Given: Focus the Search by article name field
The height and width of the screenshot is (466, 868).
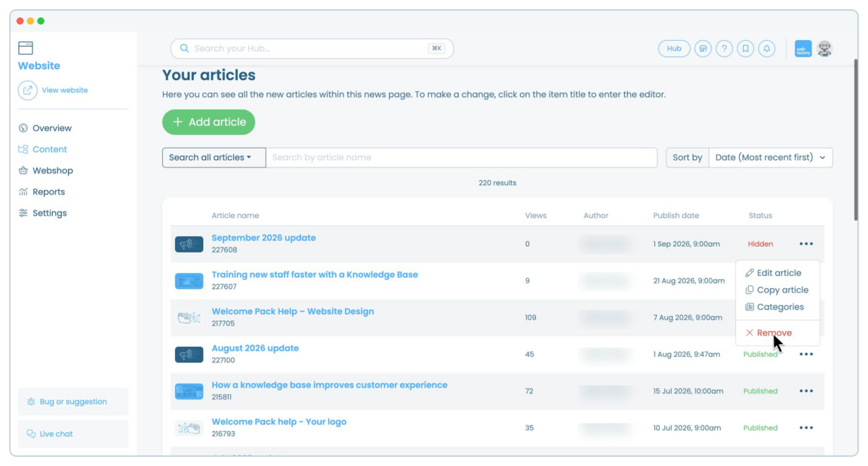Looking at the screenshot, I should [462, 158].
